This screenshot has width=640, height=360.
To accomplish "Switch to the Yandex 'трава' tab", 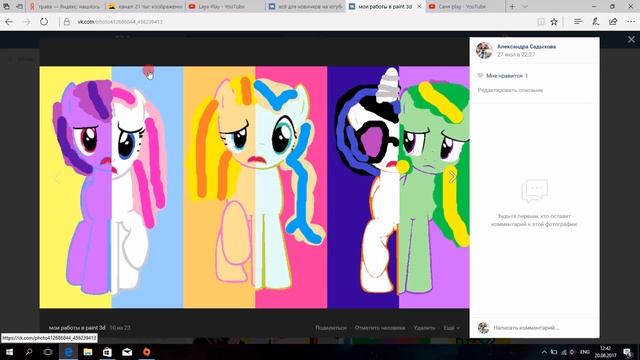I will [65, 7].
